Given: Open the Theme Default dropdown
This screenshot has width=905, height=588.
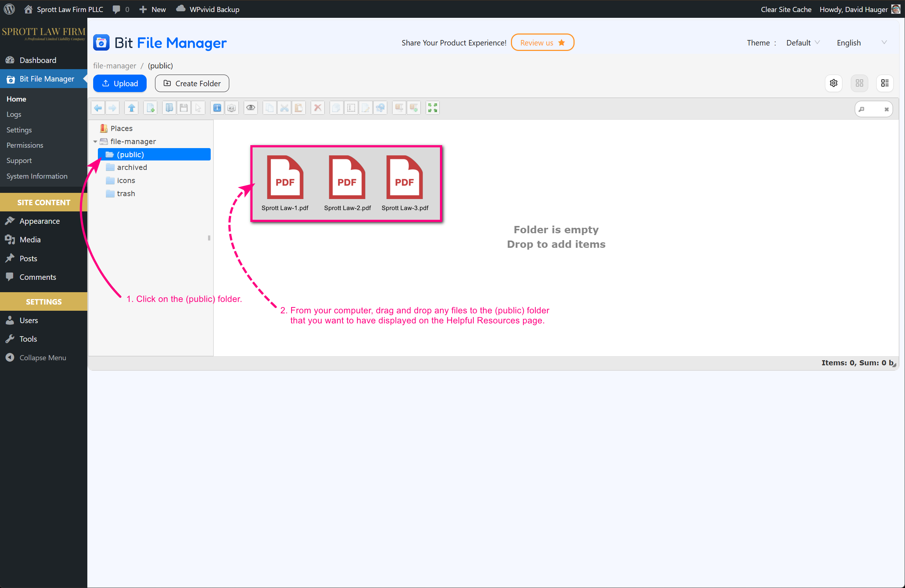Looking at the screenshot, I should coord(802,43).
